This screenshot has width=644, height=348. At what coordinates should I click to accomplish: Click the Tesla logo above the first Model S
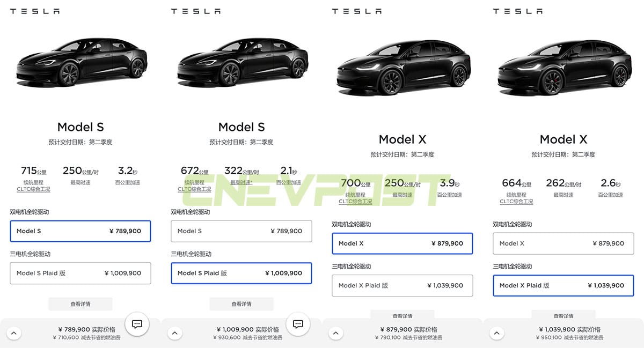[x=34, y=10]
